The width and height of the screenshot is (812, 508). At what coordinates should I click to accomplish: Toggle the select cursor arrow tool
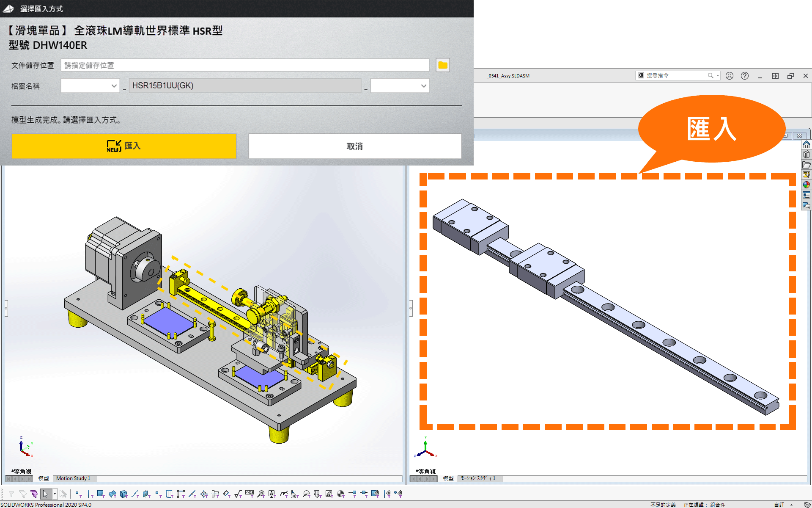coord(46,494)
